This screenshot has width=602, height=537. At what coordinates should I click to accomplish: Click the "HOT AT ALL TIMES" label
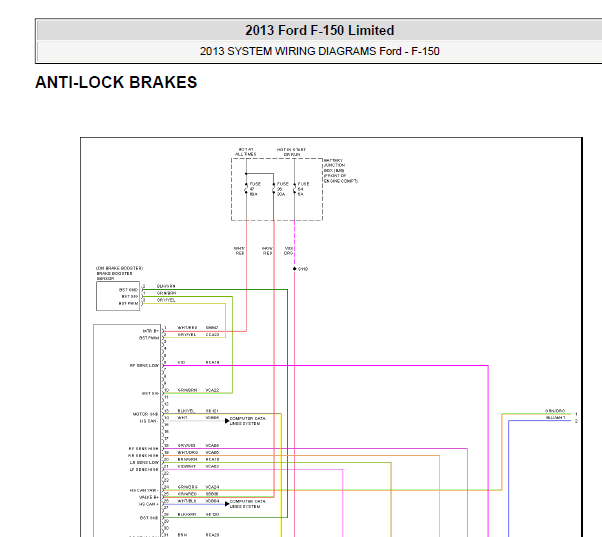tap(246, 152)
